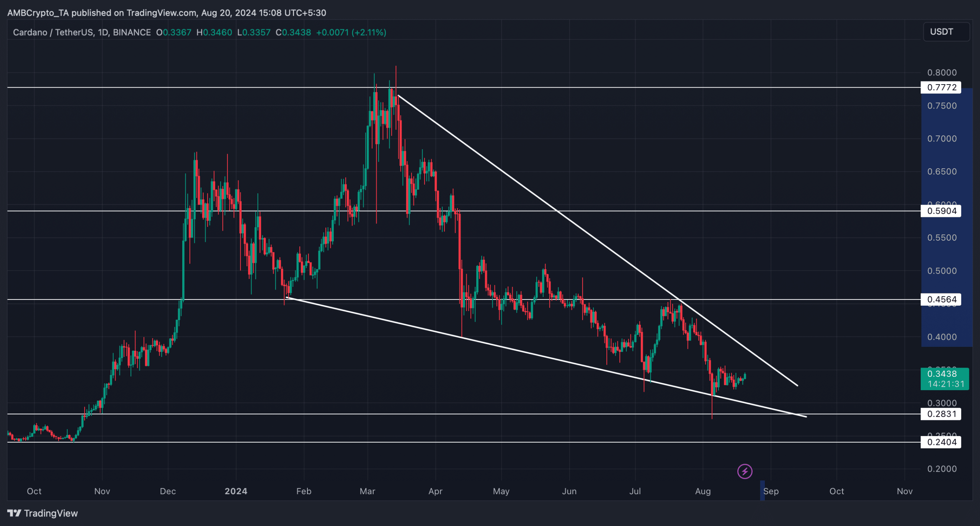
Task: Click the Jun label on the time axis
Action: click(569, 491)
